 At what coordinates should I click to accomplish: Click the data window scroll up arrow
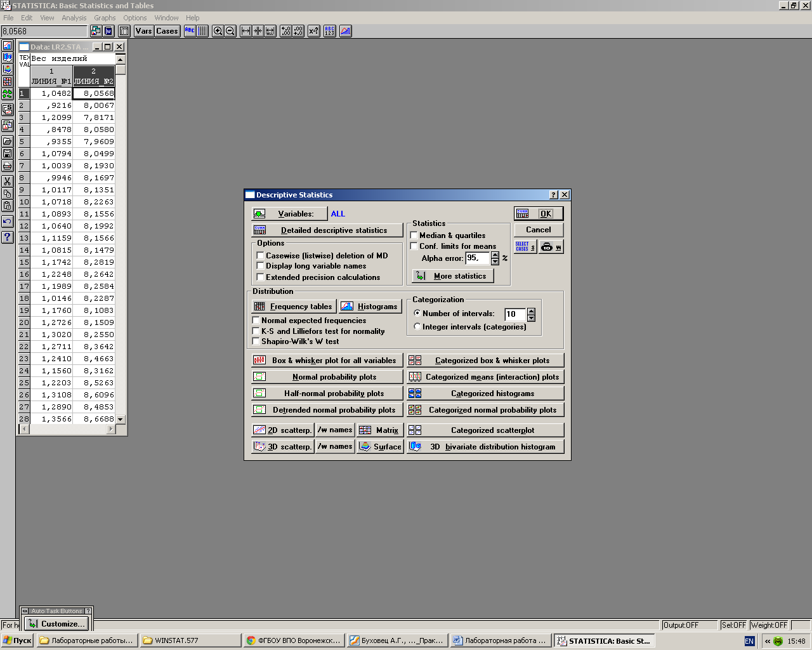[121, 59]
